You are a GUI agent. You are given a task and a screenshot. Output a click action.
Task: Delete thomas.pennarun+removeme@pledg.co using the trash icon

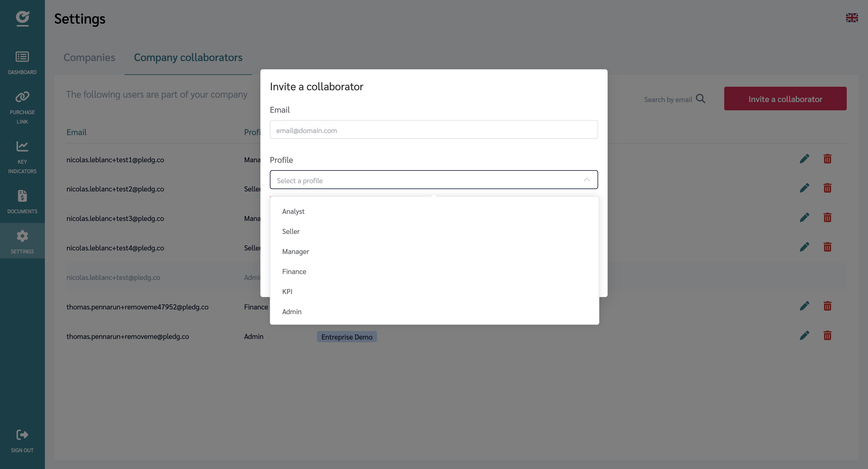[x=828, y=335]
